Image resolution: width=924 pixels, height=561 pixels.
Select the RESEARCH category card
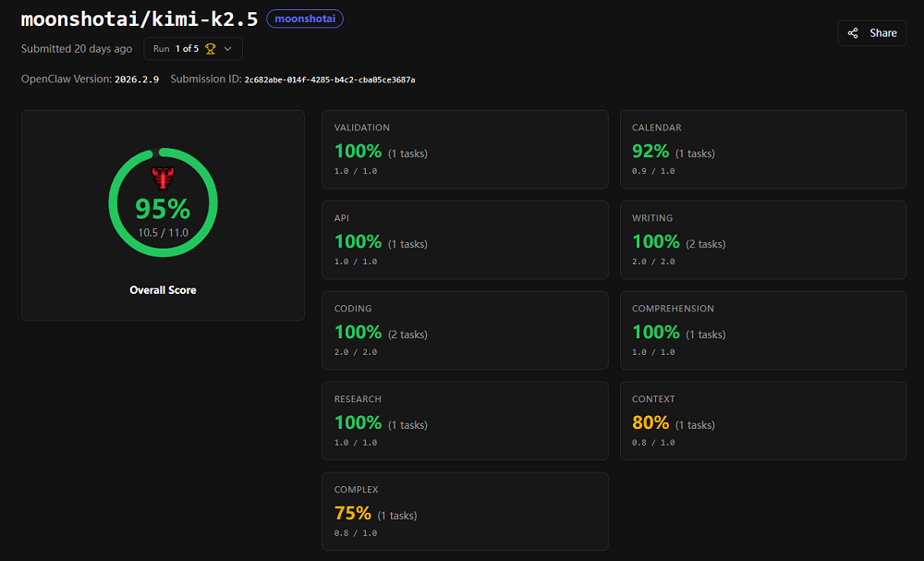pyautogui.click(x=465, y=421)
